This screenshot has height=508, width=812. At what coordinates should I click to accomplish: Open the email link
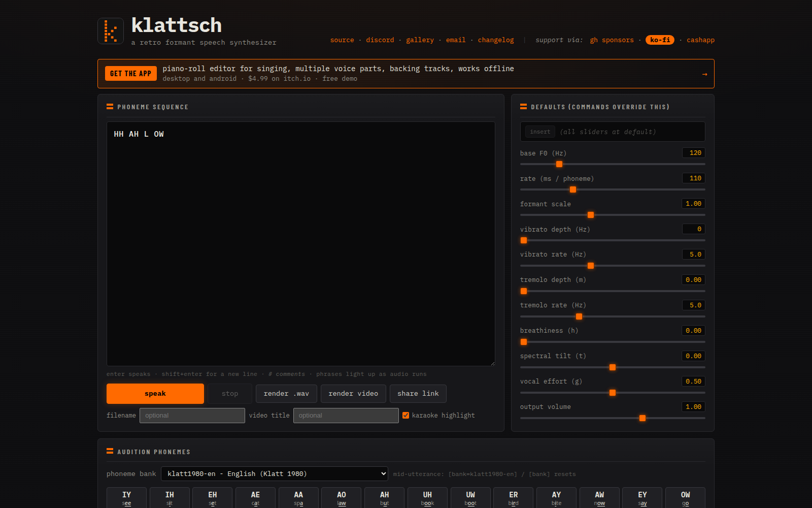456,40
